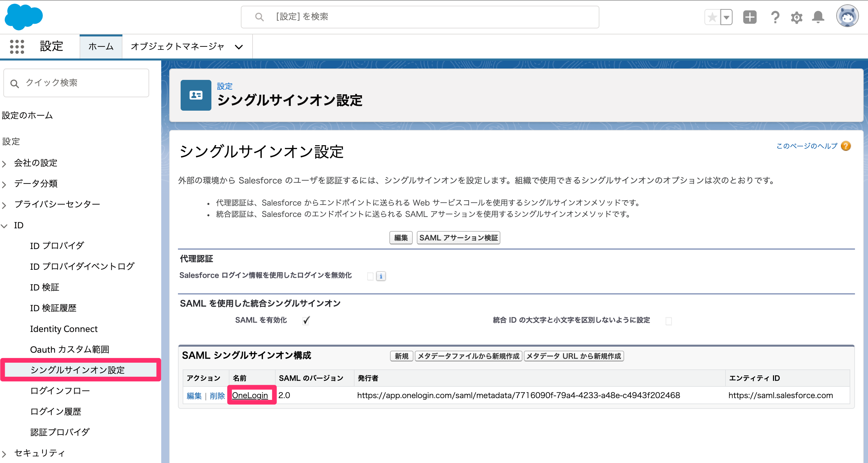Click the 削除 link in OneLogin row

click(217, 396)
